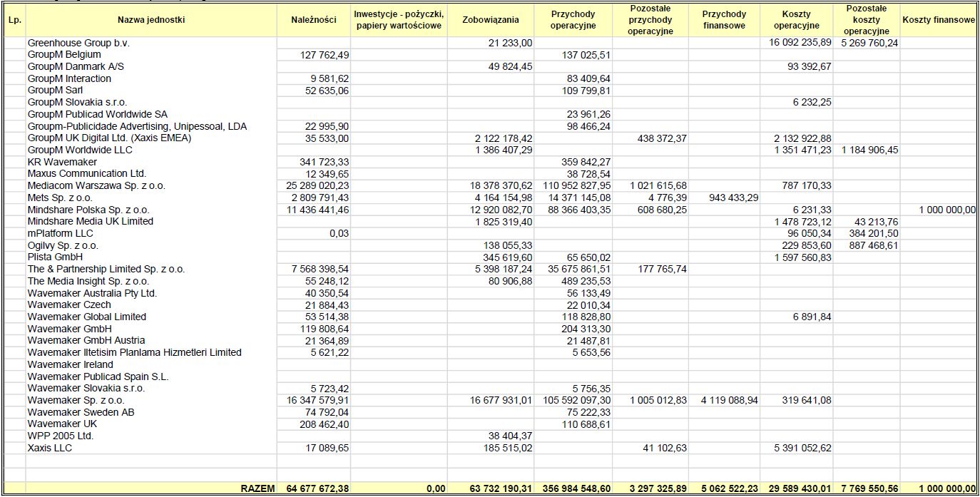
Task: Click the 'Ogilvy Sp. z o.o.' cell
Action: pyautogui.click(x=63, y=245)
